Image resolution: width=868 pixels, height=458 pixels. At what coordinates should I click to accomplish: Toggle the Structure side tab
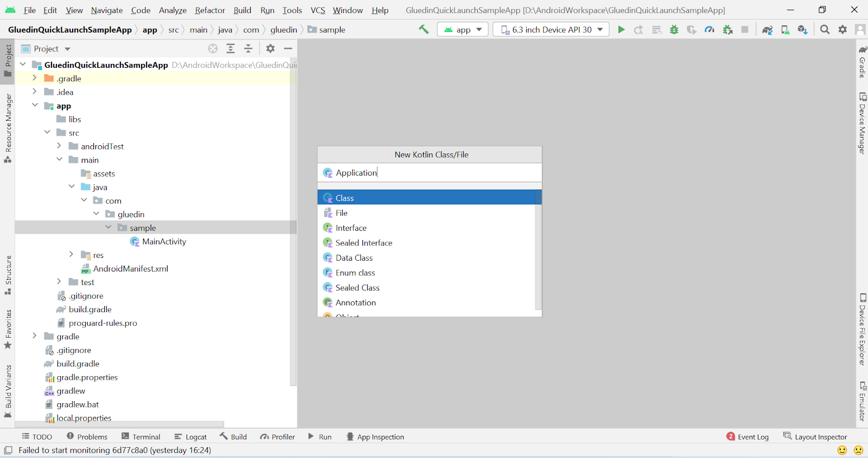click(x=8, y=274)
